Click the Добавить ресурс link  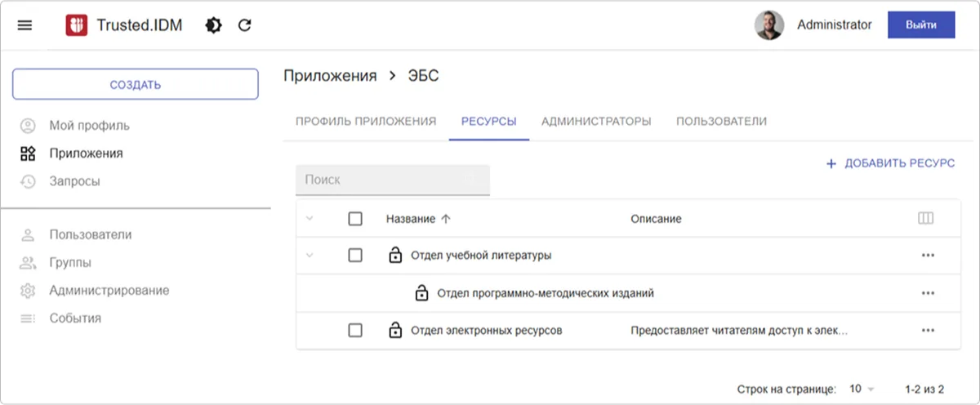pyautogui.click(x=890, y=163)
